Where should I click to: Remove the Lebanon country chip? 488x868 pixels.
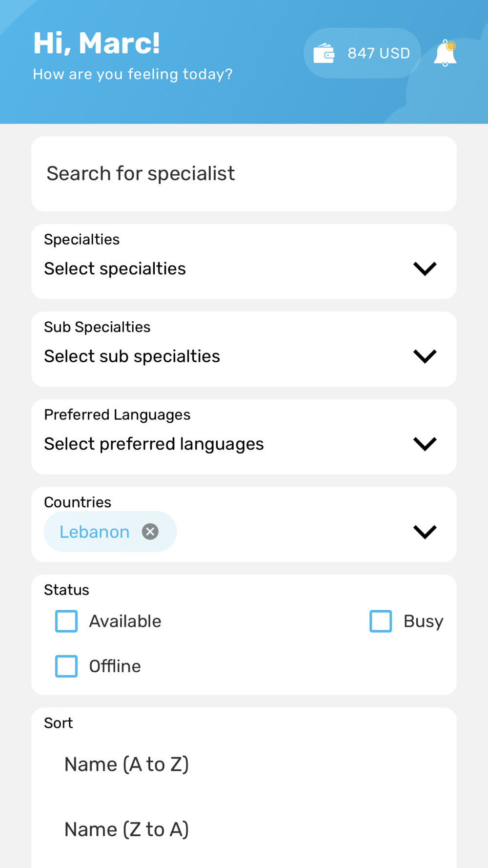point(150,532)
